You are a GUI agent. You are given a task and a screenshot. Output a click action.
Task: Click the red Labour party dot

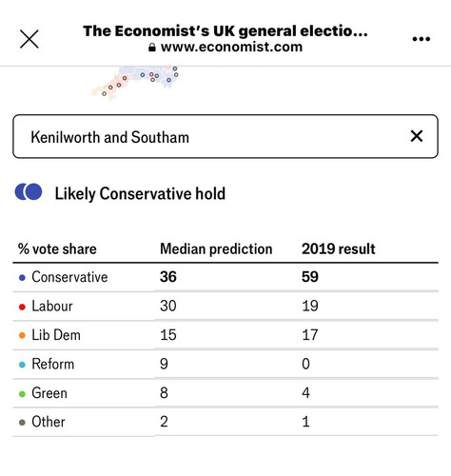click(x=22, y=307)
